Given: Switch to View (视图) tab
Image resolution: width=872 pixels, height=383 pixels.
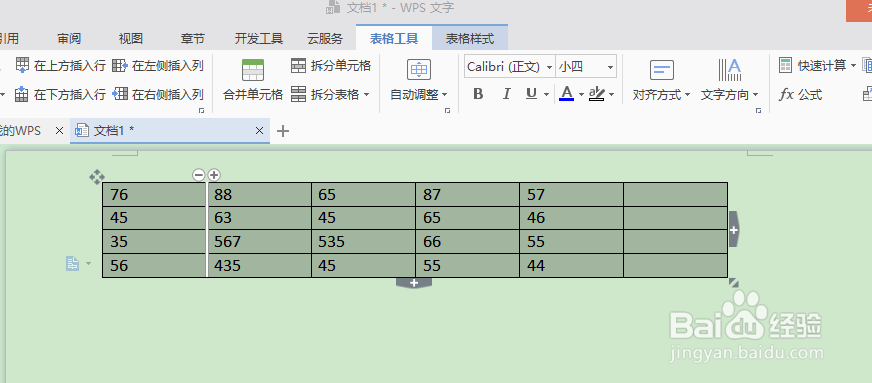Looking at the screenshot, I should pos(131,38).
